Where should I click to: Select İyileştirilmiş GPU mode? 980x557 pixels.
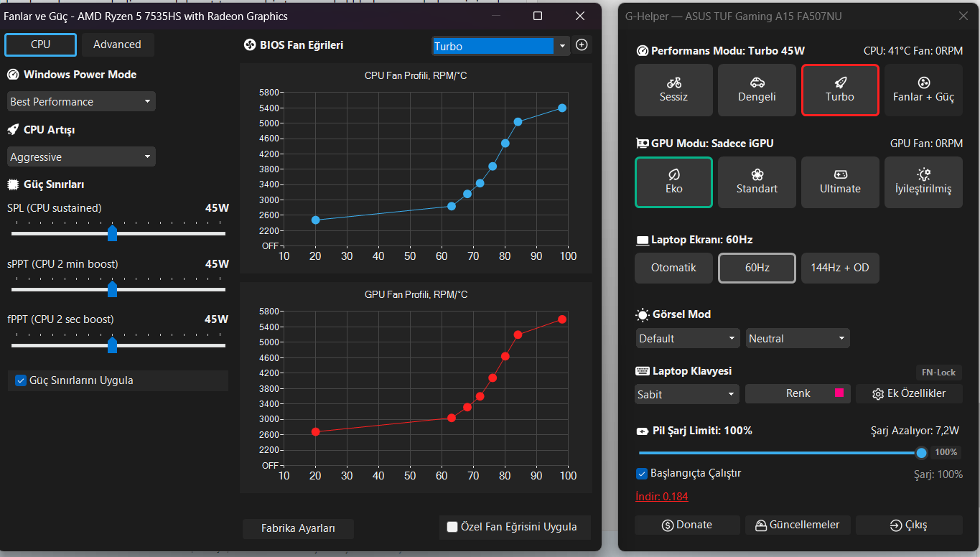tap(923, 182)
